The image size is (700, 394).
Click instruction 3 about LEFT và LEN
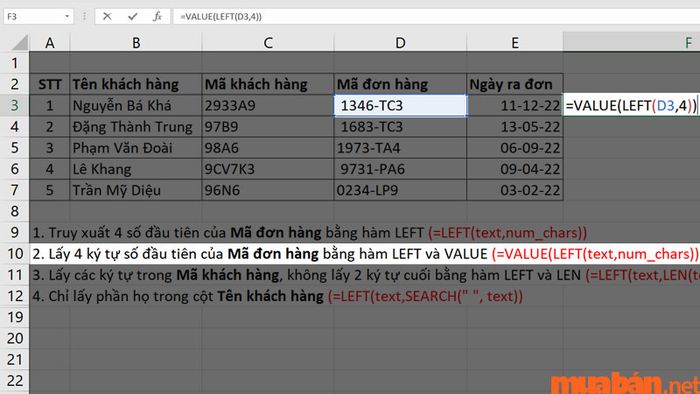(x=366, y=275)
